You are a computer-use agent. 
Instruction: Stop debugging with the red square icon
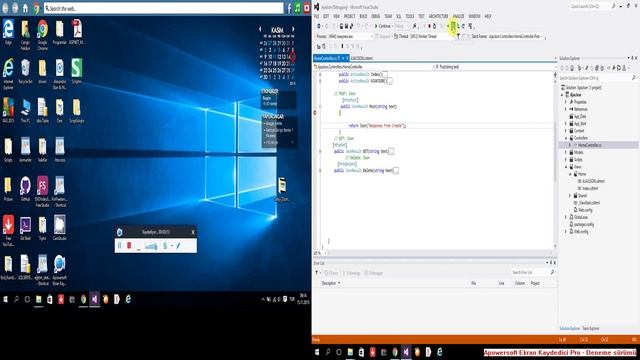pos(429,26)
